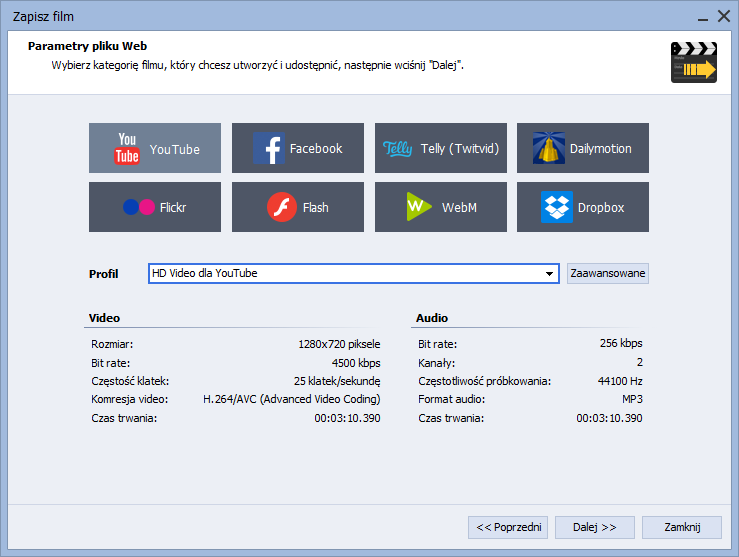The height and width of the screenshot is (557, 739).
Task: Pick the Telly (Twitvid) category
Action: coord(441,148)
